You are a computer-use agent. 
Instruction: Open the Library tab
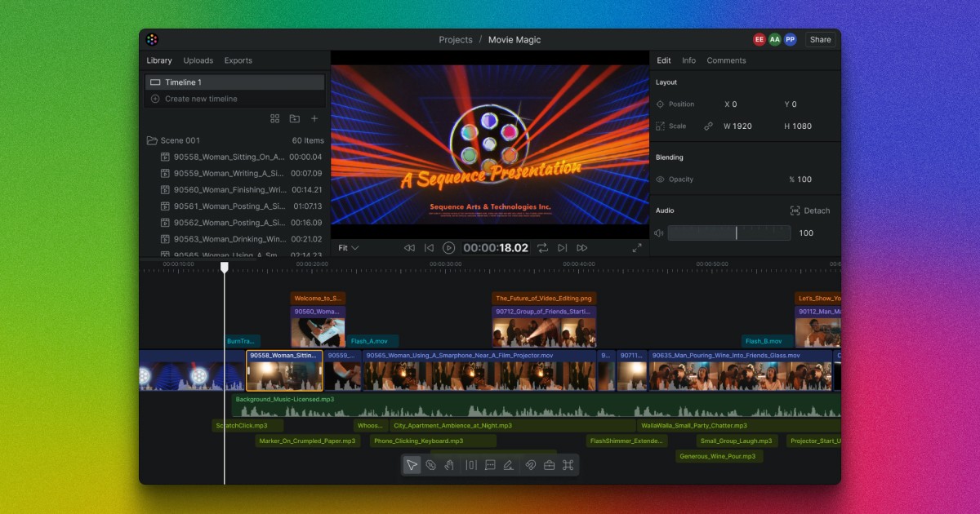(159, 60)
